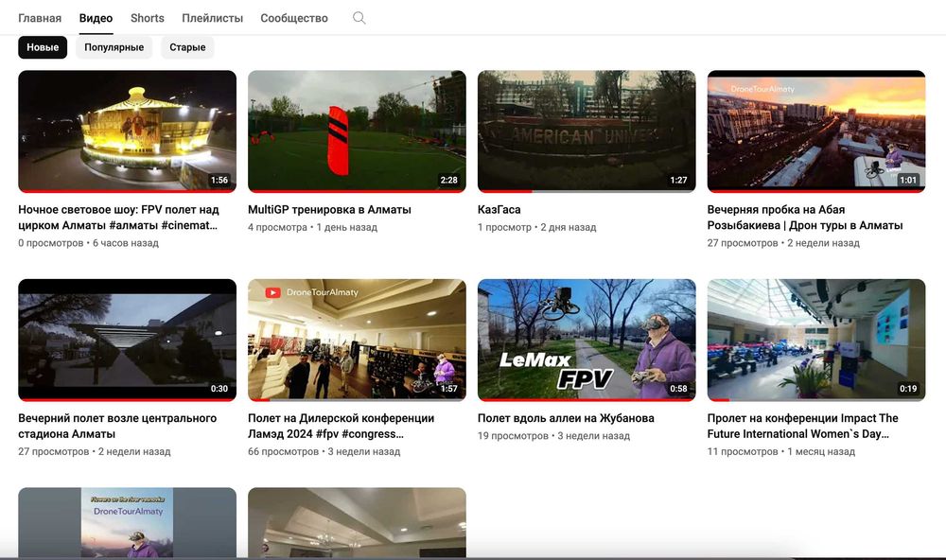This screenshot has height=560, width=946.
Task: Sort videos by Новые
Action: point(43,47)
